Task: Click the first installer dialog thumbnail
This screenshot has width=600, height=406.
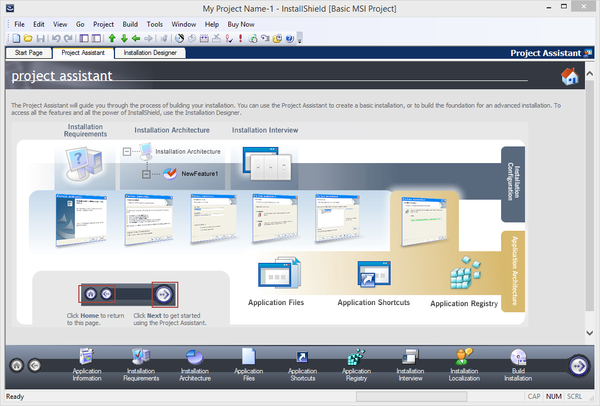Action: [82, 219]
